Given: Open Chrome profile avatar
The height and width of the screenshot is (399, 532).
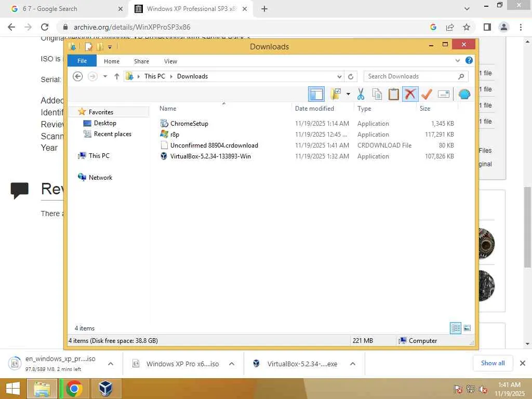Looking at the screenshot, I should pyautogui.click(x=504, y=27).
